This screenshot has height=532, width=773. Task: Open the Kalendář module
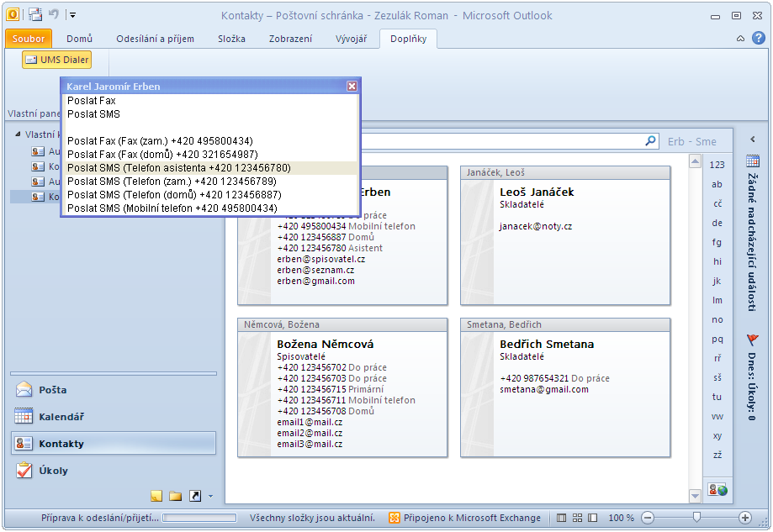114,417
